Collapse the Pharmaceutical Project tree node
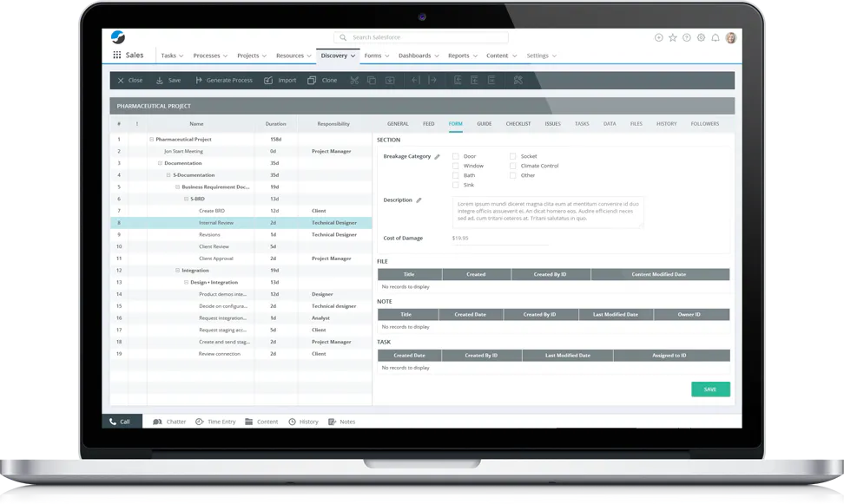The height and width of the screenshot is (504, 844). tap(151, 140)
